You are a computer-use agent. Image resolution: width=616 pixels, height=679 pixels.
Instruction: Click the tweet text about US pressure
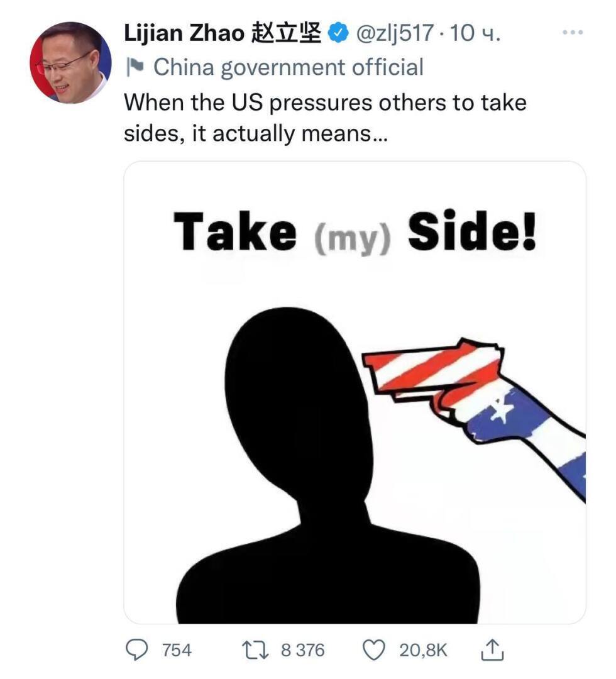coord(325,118)
